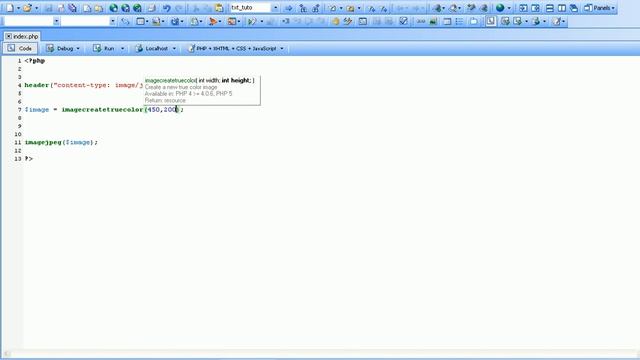
Task: Click the printer icon before undo
Action: tap(151, 8)
